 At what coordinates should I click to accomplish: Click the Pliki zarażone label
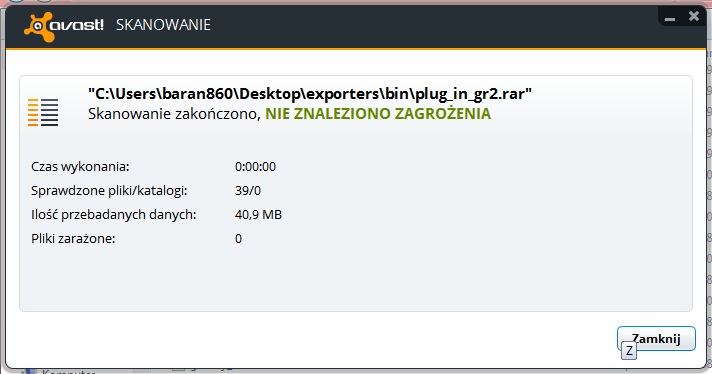tap(73, 239)
